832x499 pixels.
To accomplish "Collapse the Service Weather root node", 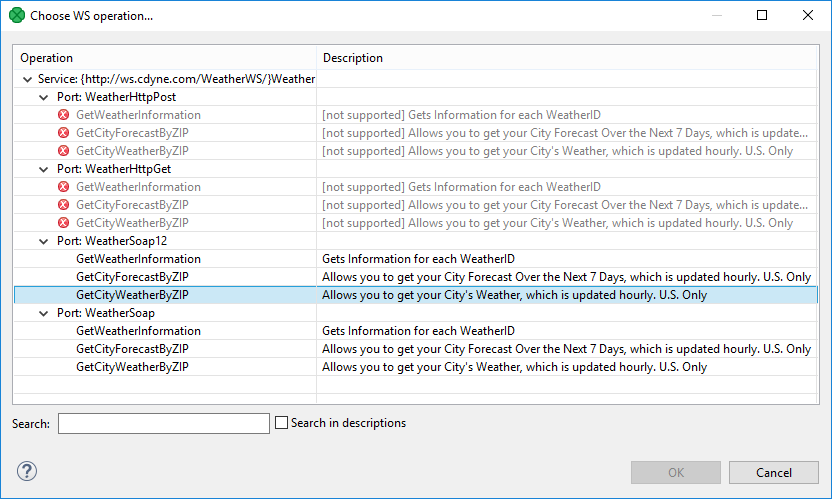I will 25,79.
